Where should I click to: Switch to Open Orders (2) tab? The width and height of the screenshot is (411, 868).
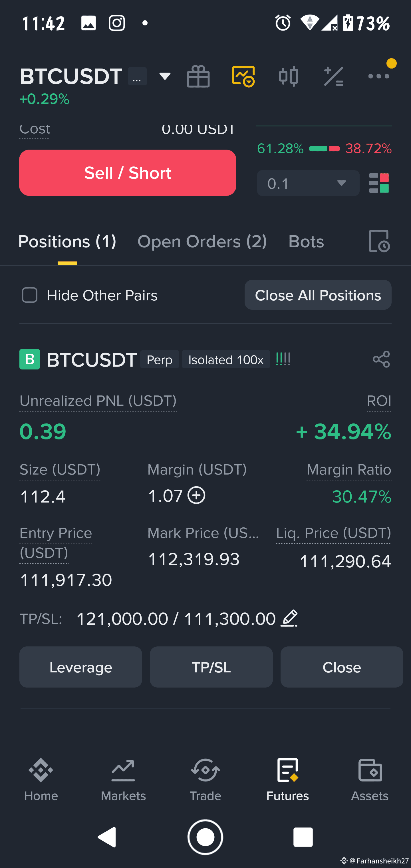point(202,242)
